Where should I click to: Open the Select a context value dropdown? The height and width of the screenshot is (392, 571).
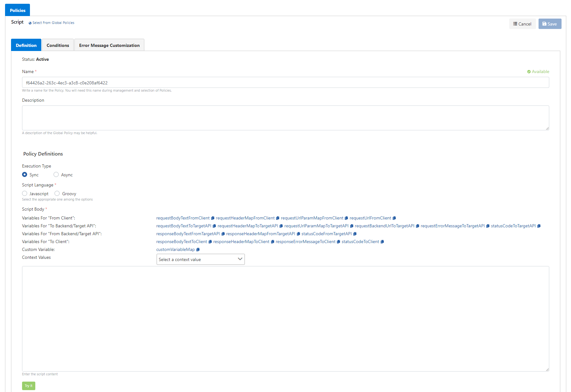[x=200, y=259]
